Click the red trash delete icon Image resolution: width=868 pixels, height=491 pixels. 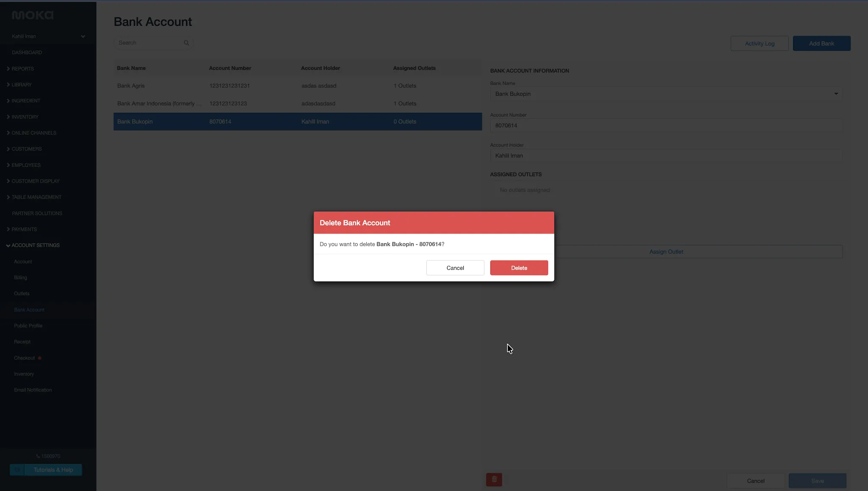pyautogui.click(x=494, y=480)
